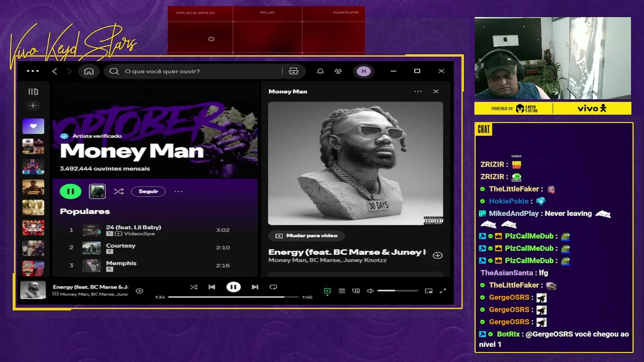Open the notifications bell
The image size is (644, 362).
tap(320, 71)
